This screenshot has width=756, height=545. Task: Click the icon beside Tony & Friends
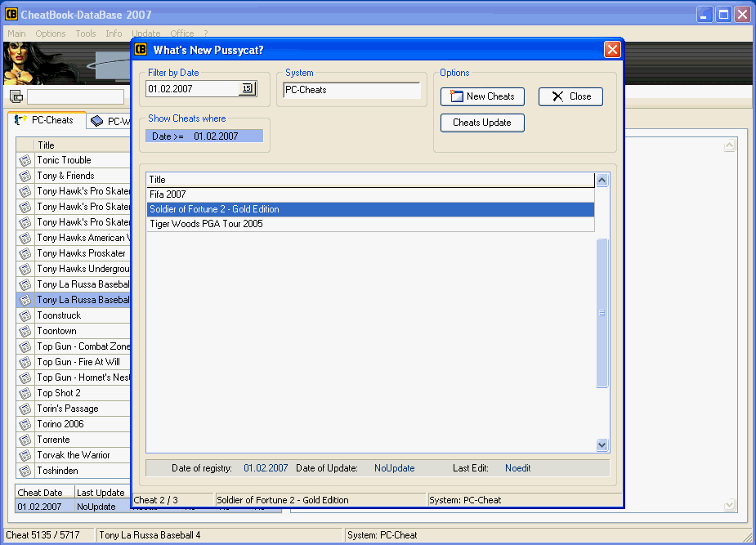pyautogui.click(x=25, y=176)
